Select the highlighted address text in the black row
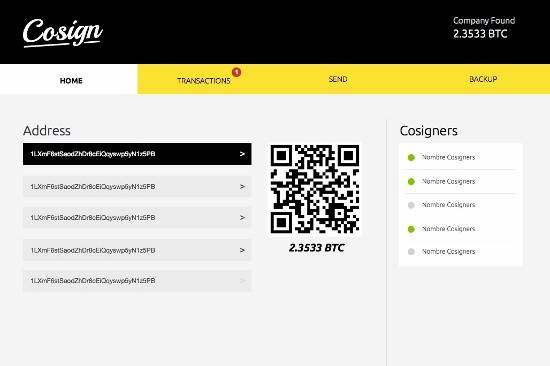The height and width of the screenshot is (366, 550). pos(93,154)
